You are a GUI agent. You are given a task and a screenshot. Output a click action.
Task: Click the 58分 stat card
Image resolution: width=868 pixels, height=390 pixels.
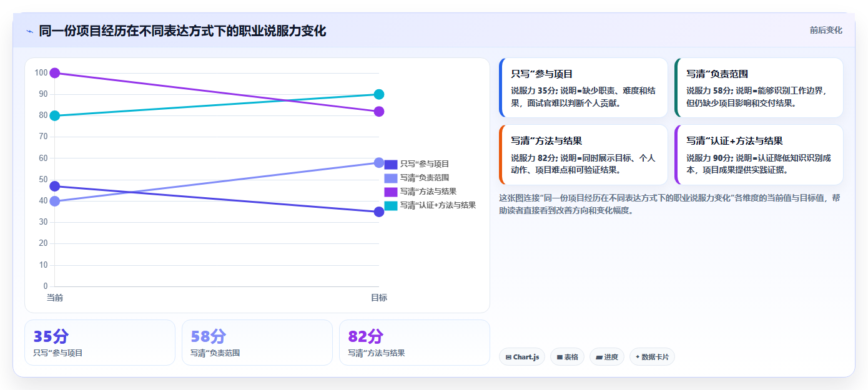(257, 343)
